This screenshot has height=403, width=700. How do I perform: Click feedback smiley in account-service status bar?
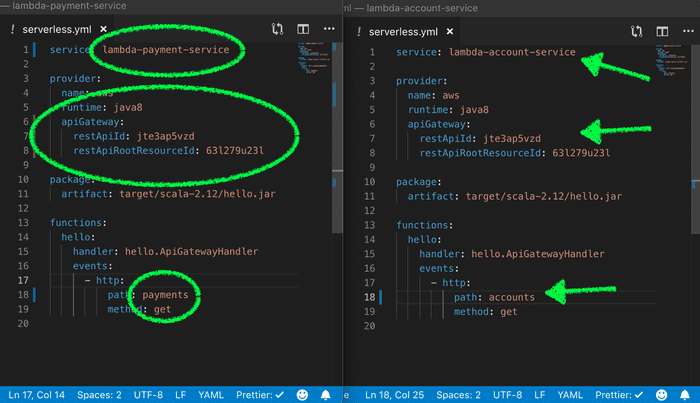[661, 395]
